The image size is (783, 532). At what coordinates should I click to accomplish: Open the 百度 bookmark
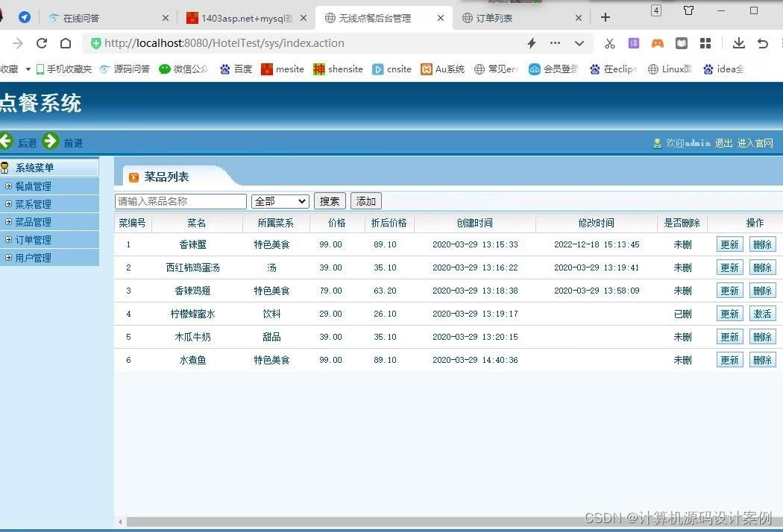[236, 69]
